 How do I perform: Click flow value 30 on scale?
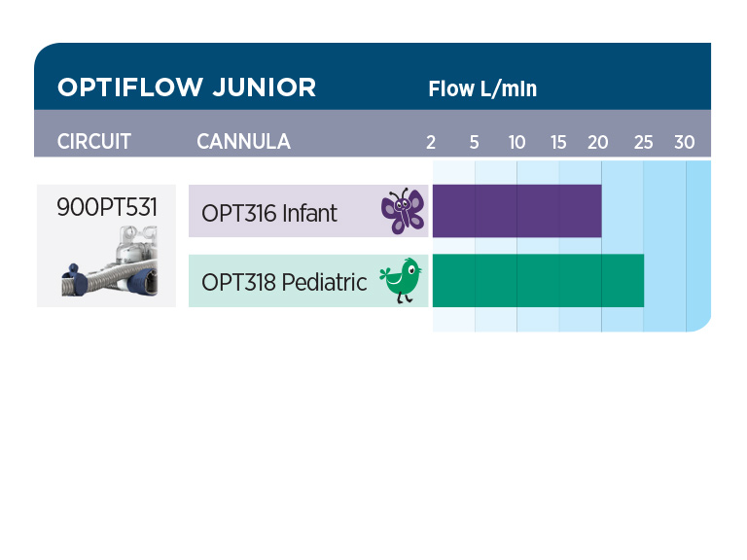pos(685,142)
